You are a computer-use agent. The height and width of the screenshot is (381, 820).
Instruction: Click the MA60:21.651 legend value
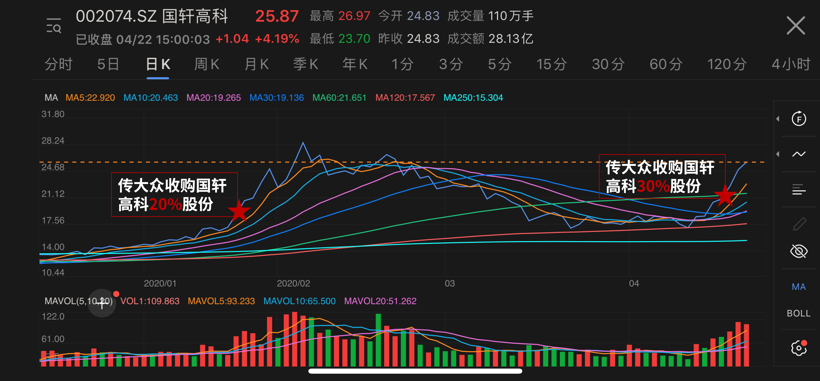[339, 97]
